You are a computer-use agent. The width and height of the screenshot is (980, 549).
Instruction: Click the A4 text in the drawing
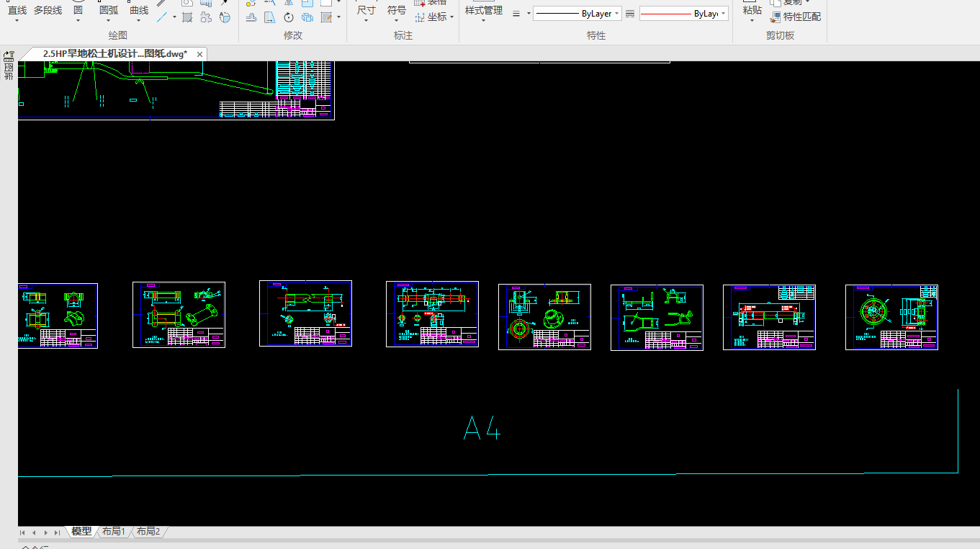coord(482,427)
